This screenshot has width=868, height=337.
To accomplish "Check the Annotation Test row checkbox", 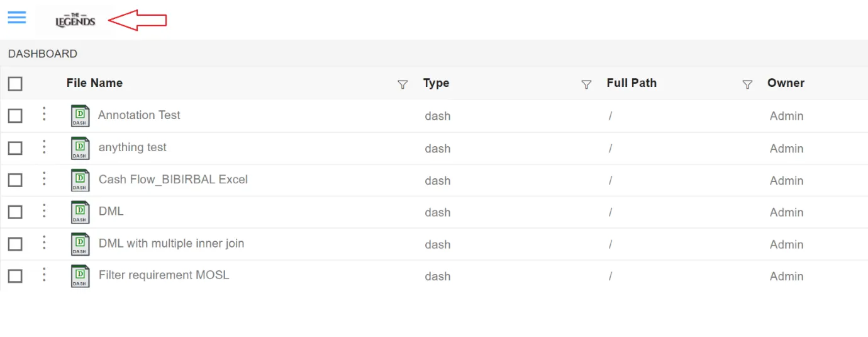I will pos(15,116).
